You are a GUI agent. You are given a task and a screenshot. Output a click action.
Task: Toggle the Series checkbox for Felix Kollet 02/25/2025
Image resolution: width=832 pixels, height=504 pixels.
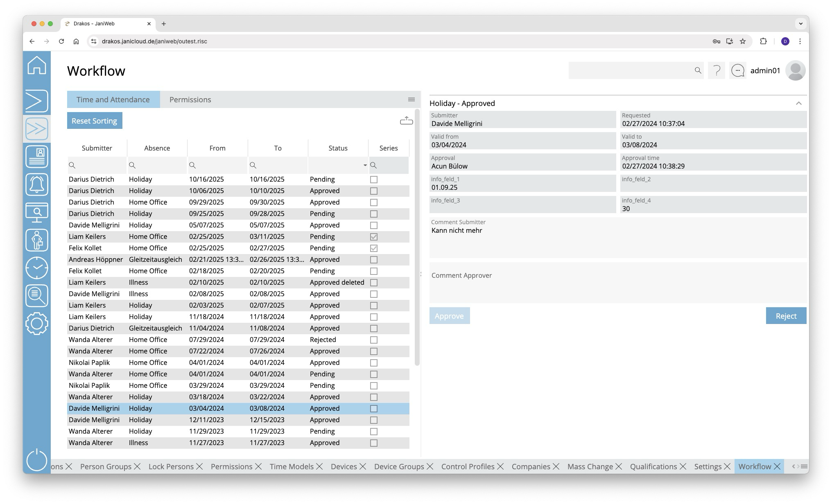pos(373,248)
